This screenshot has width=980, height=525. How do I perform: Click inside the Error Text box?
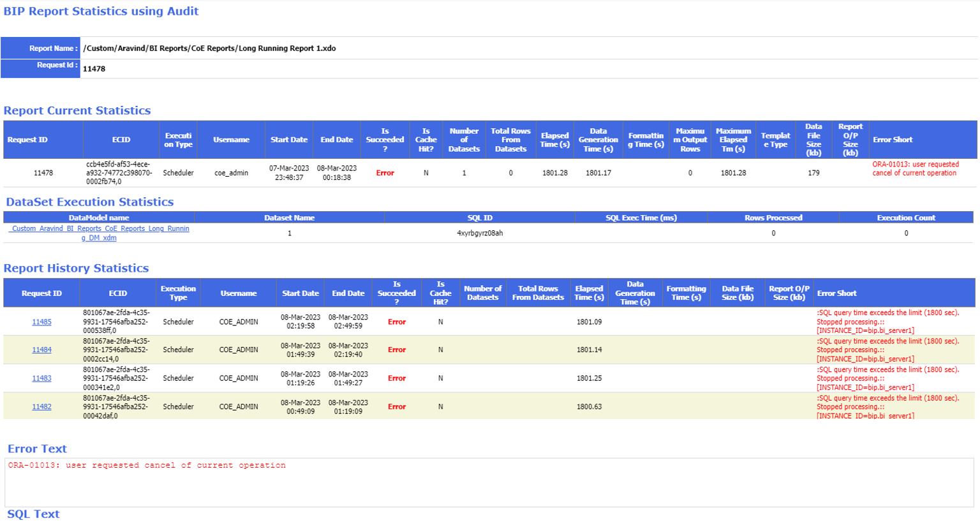click(x=489, y=482)
